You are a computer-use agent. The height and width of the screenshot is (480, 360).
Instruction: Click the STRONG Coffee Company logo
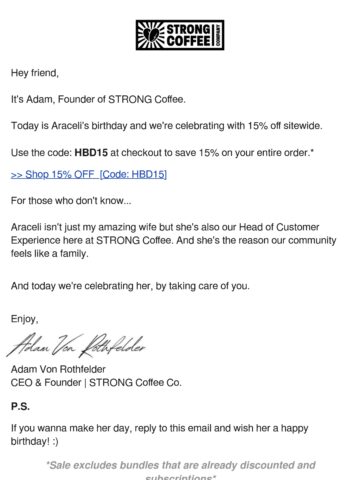click(180, 35)
